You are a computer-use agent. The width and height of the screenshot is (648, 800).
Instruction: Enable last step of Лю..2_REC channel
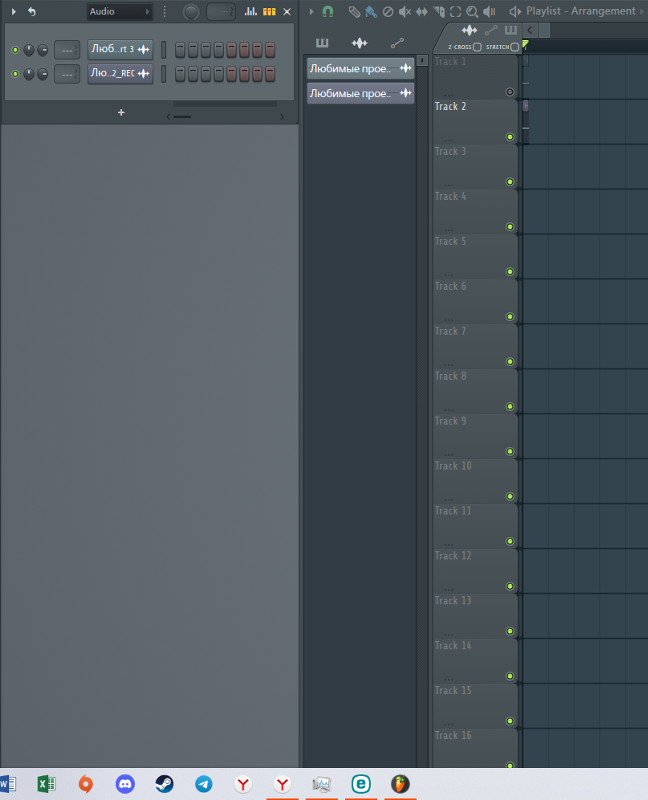coord(270,74)
